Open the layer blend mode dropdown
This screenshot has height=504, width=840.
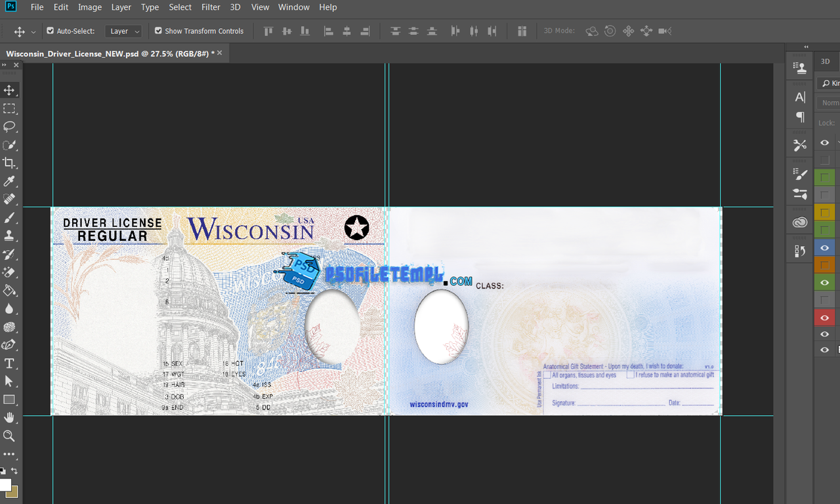pyautogui.click(x=829, y=103)
